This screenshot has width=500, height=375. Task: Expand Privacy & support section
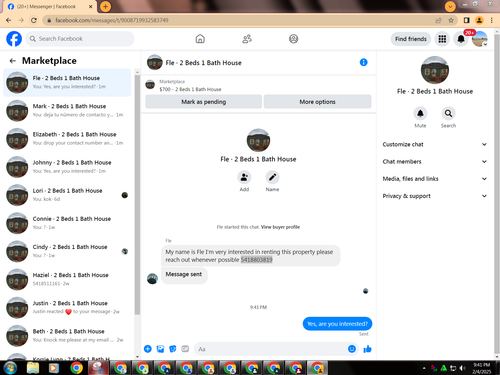[435, 196]
